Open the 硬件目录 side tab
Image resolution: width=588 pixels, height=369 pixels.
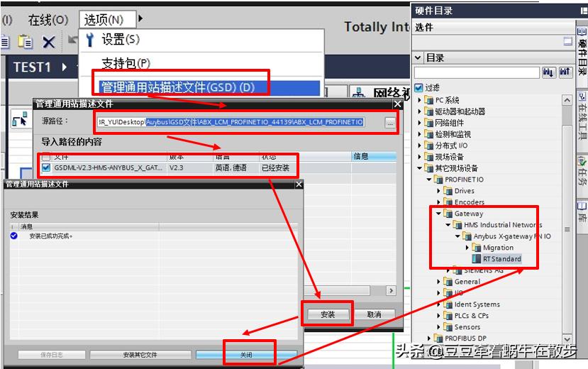(582, 51)
